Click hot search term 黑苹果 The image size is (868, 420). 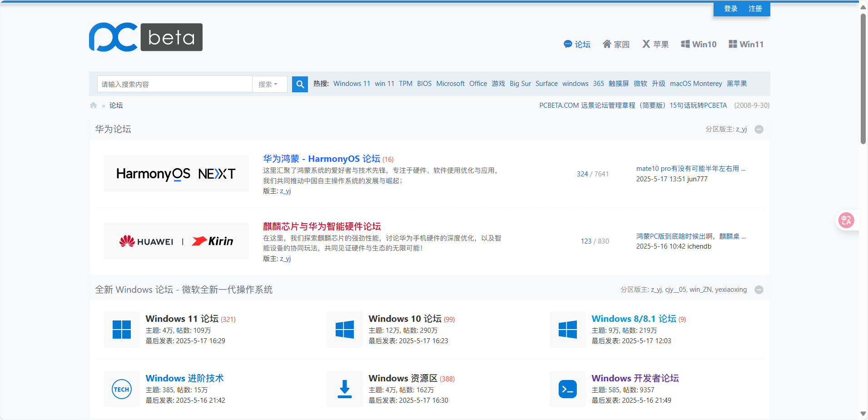(737, 84)
